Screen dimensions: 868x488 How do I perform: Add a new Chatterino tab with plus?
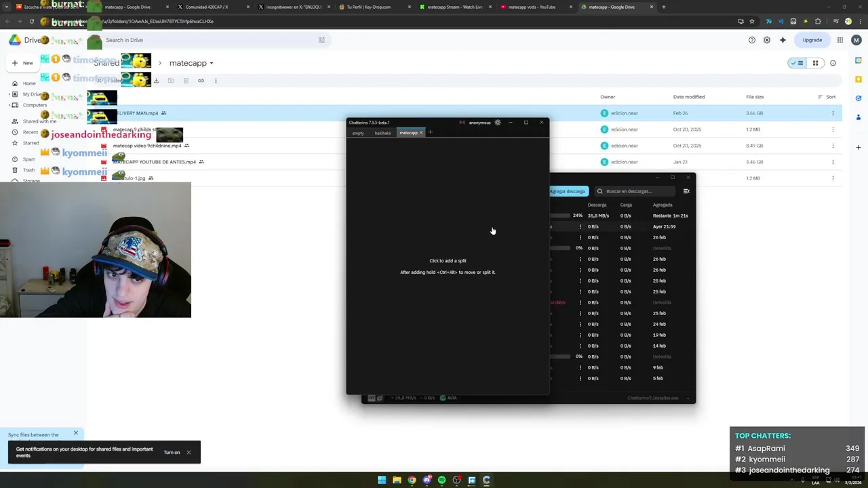tap(430, 133)
